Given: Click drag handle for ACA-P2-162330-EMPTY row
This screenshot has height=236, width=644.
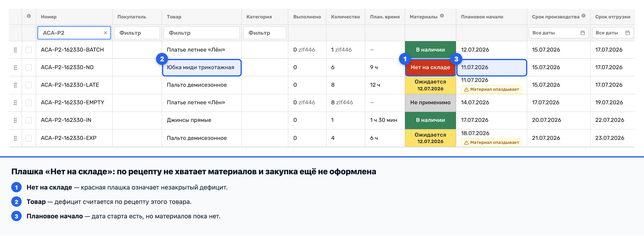Looking at the screenshot, I should [x=15, y=103].
